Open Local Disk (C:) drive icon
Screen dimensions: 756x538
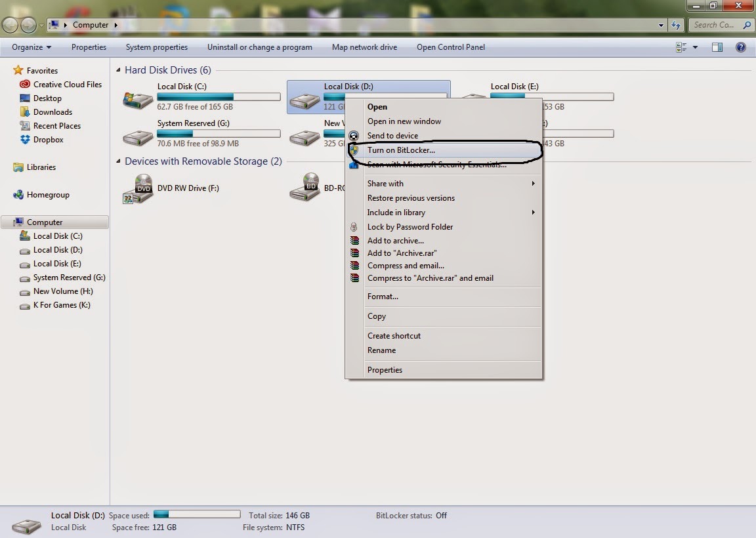click(138, 100)
